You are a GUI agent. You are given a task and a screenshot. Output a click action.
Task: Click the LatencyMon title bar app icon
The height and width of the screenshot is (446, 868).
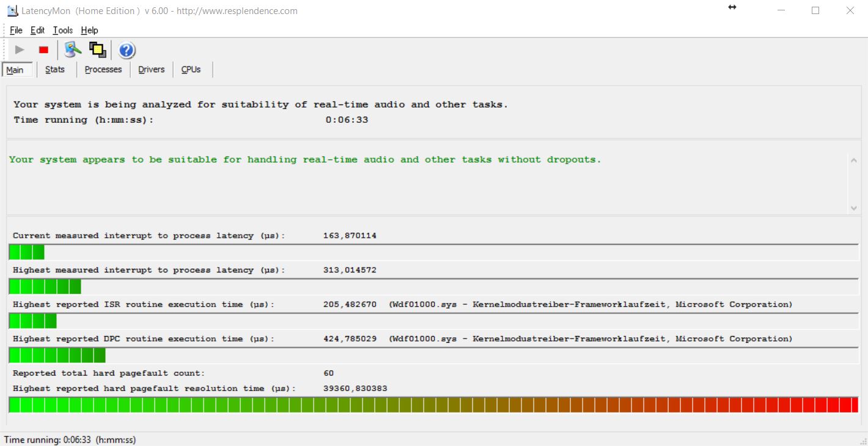(x=12, y=10)
